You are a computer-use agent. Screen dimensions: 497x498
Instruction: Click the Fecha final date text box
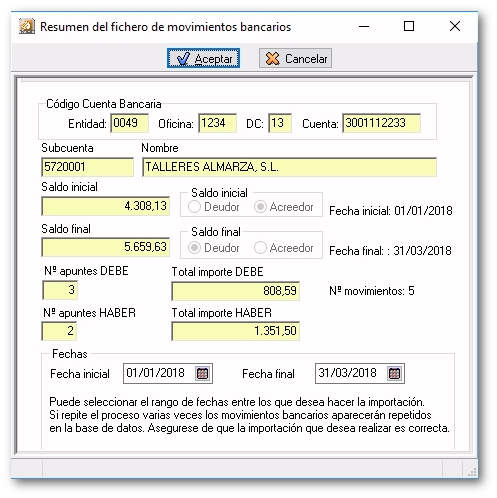351,373
